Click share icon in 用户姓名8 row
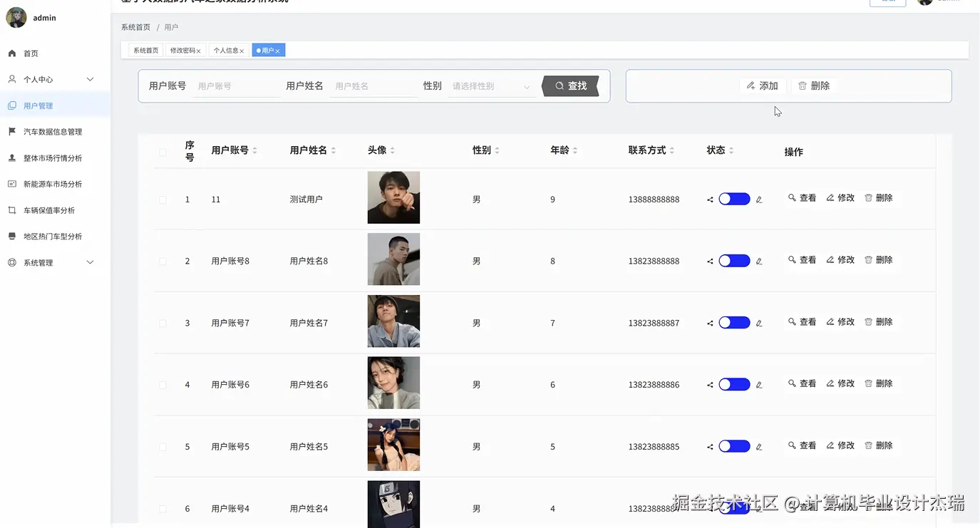The image size is (980, 528). (x=710, y=262)
